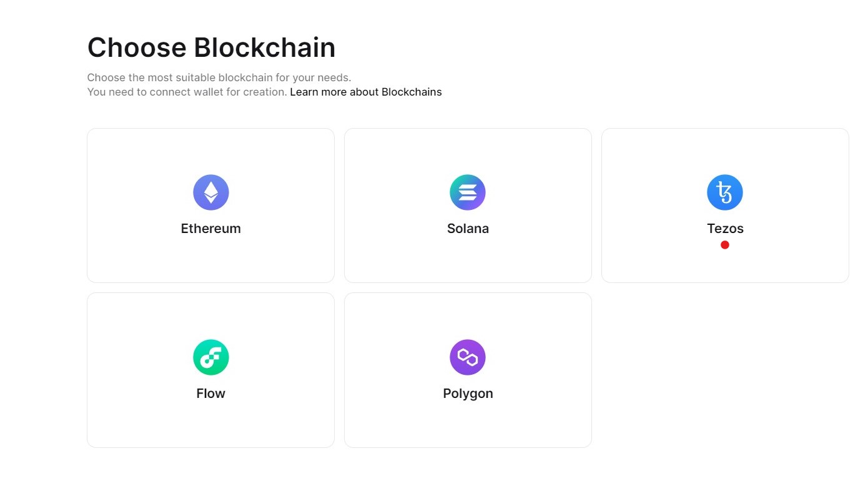Click the most suitable blockchain subtitle text
Viewport: 868px width, 486px height.
[219, 78]
